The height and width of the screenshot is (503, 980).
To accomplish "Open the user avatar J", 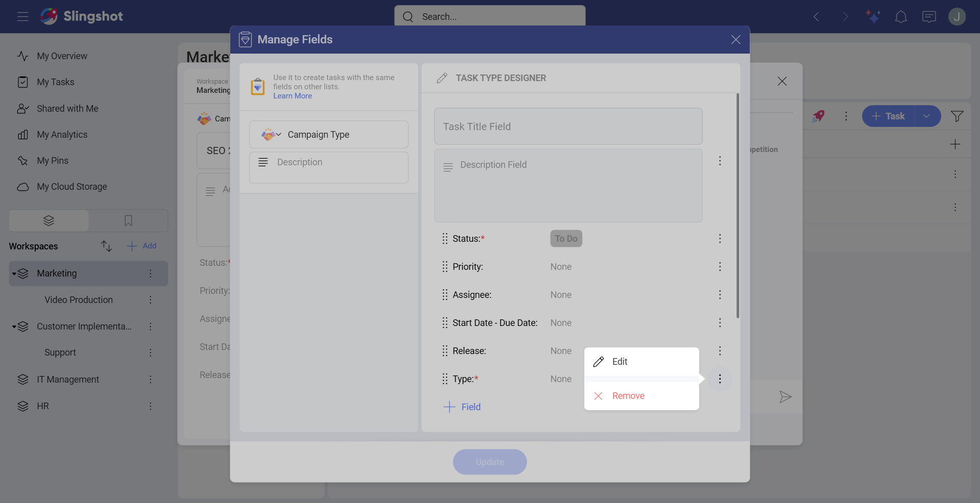I will 957,17.
